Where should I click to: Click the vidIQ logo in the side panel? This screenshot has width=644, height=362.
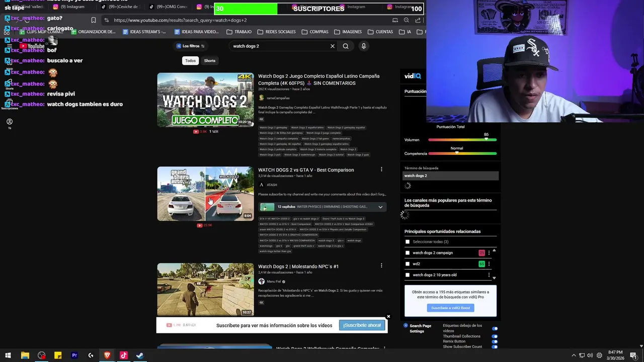413,76
